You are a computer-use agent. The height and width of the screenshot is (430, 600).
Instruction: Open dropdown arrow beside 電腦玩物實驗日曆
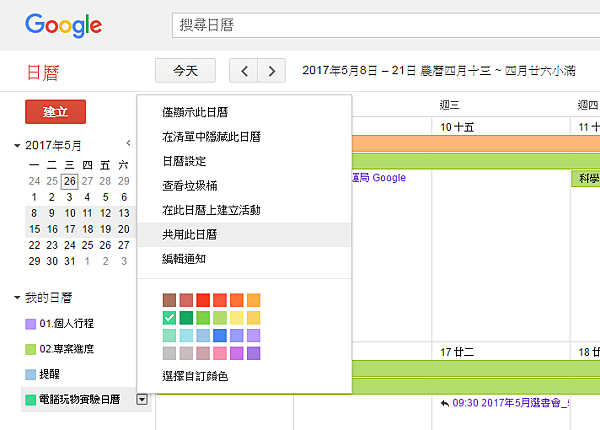point(142,399)
